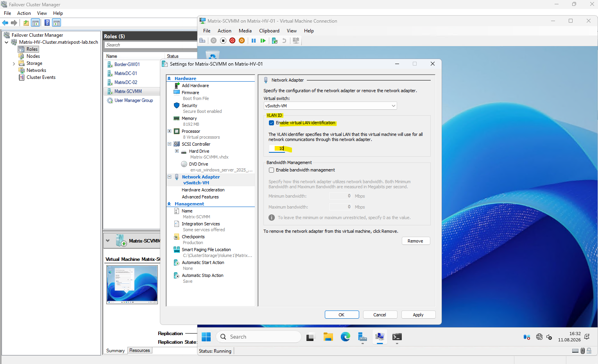Click OK in the Settings dialog
The image size is (598, 364).
342,315
